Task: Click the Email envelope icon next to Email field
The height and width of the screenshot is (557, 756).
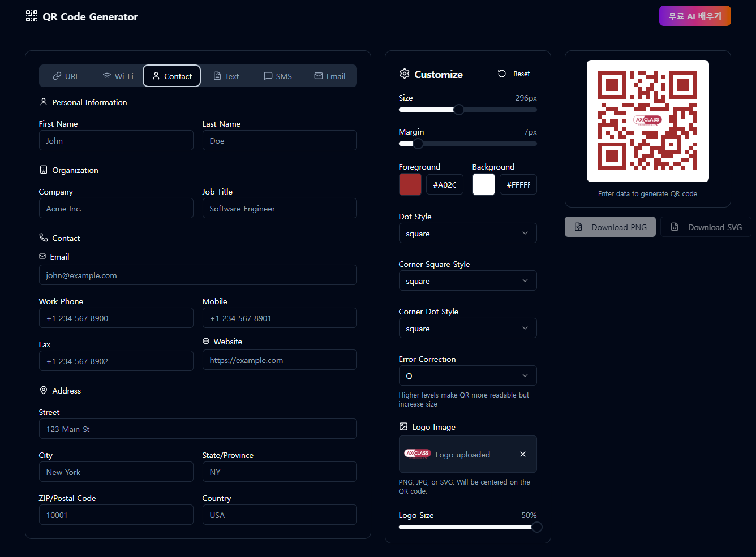Action: pos(43,256)
